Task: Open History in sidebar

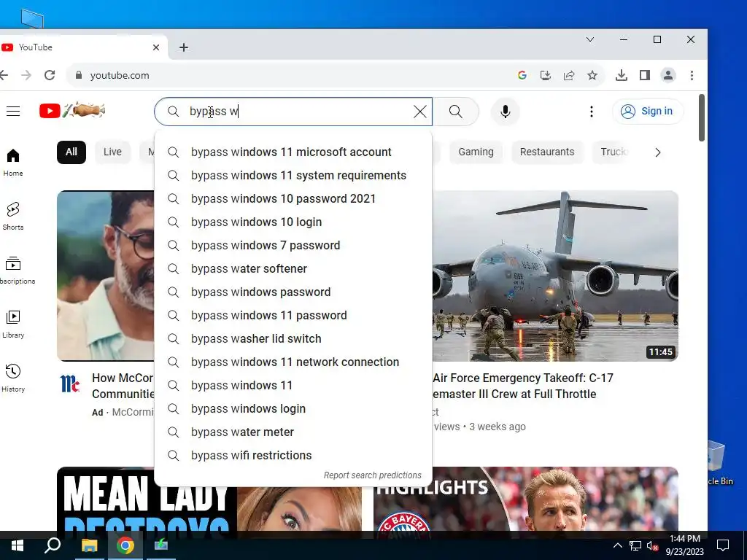Action: (x=13, y=378)
